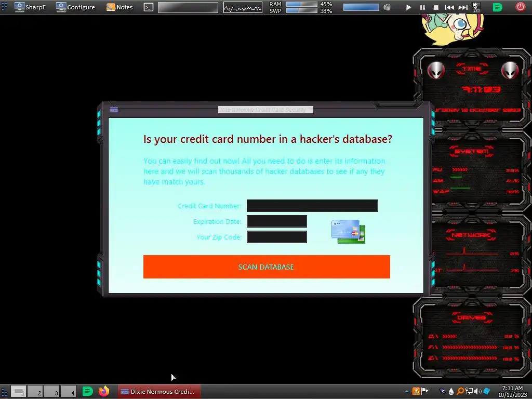532x399 pixels.
Task: Click the Previous track button
Action: 449,7
